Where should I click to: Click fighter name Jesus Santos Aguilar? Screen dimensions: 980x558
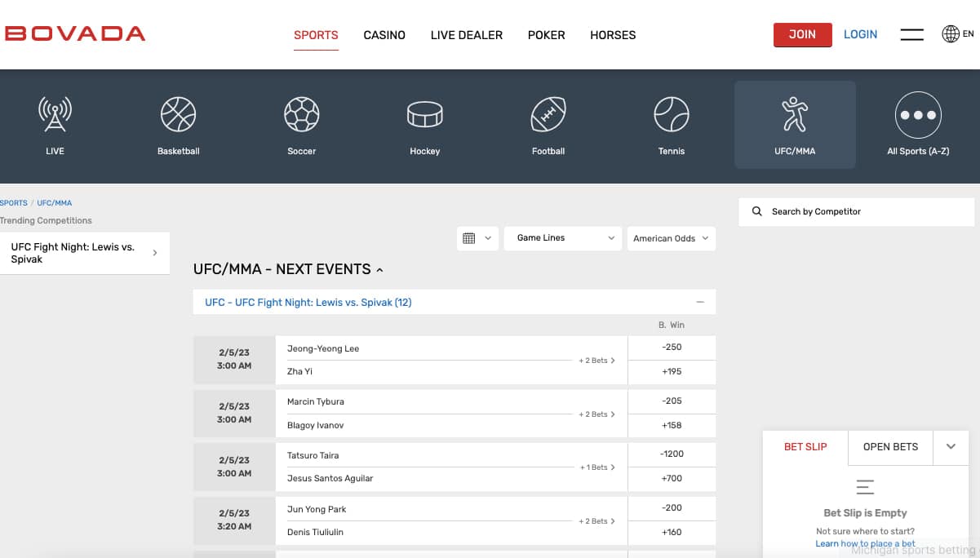[330, 478]
